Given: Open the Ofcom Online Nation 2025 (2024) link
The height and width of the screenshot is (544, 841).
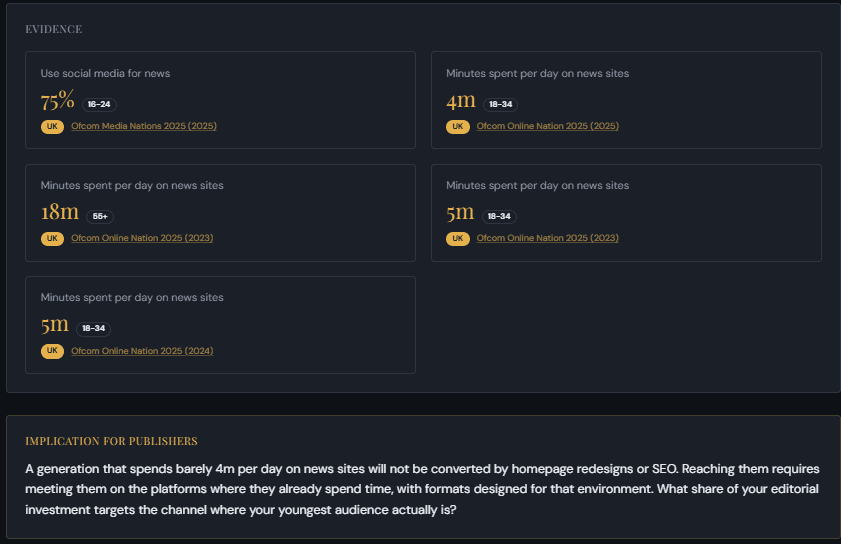Looking at the screenshot, I should tap(142, 351).
